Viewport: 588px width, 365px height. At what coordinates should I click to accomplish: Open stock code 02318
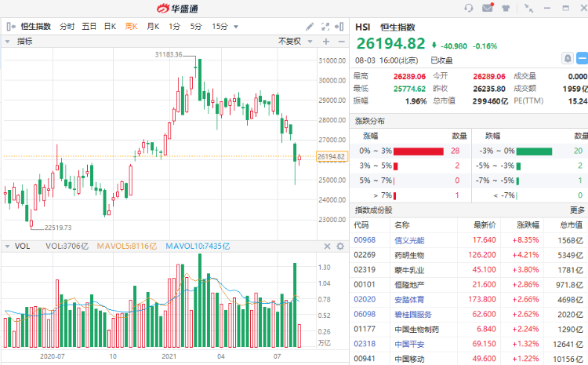[365, 344]
